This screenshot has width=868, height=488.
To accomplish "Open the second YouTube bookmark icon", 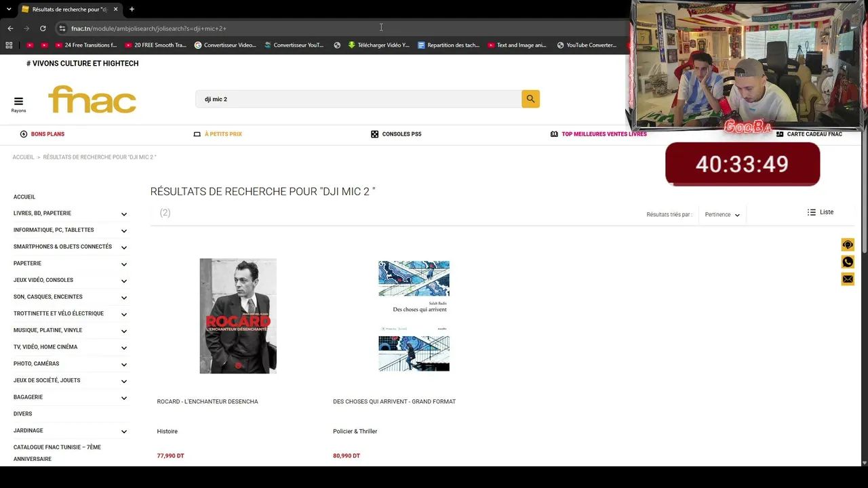I will (x=44, y=45).
